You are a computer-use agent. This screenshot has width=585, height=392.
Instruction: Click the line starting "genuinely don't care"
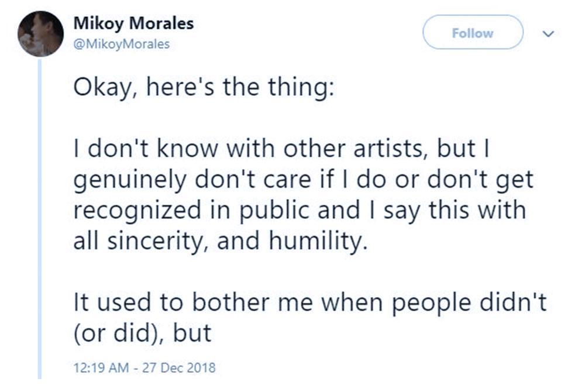[x=303, y=180]
